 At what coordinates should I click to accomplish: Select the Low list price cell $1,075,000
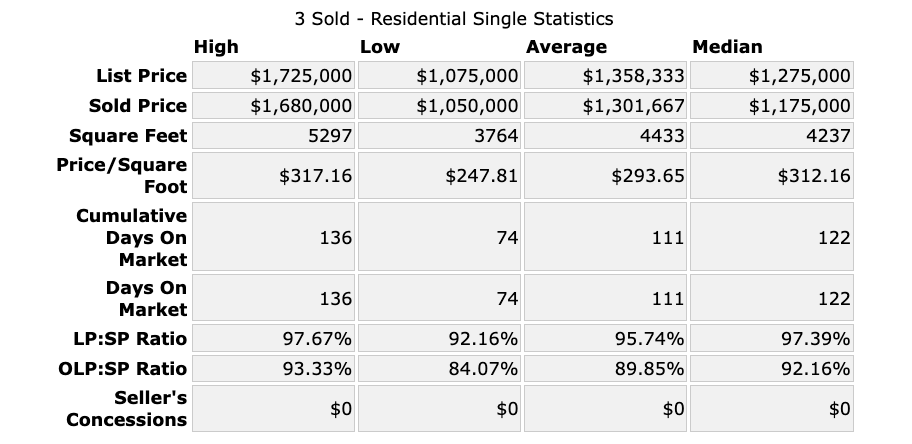(x=467, y=76)
